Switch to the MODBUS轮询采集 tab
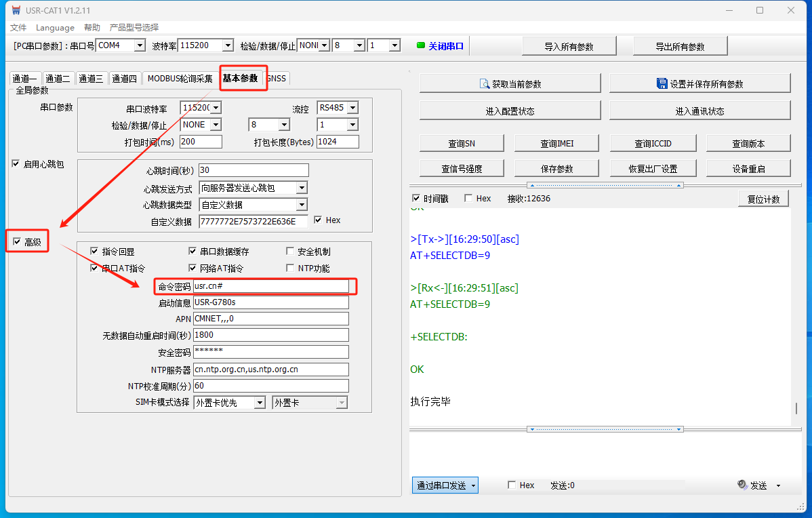This screenshot has width=812, height=518. 180,79
